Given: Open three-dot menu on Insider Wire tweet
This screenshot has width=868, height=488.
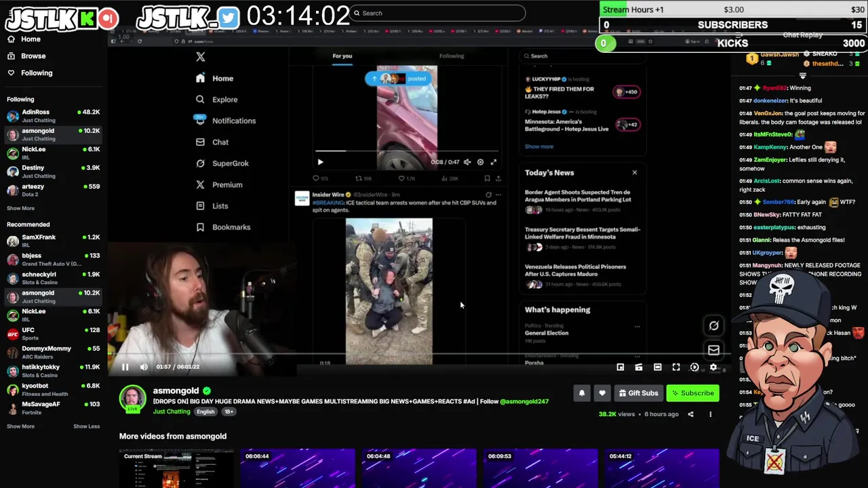Looking at the screenshot, I should point(498,195).
